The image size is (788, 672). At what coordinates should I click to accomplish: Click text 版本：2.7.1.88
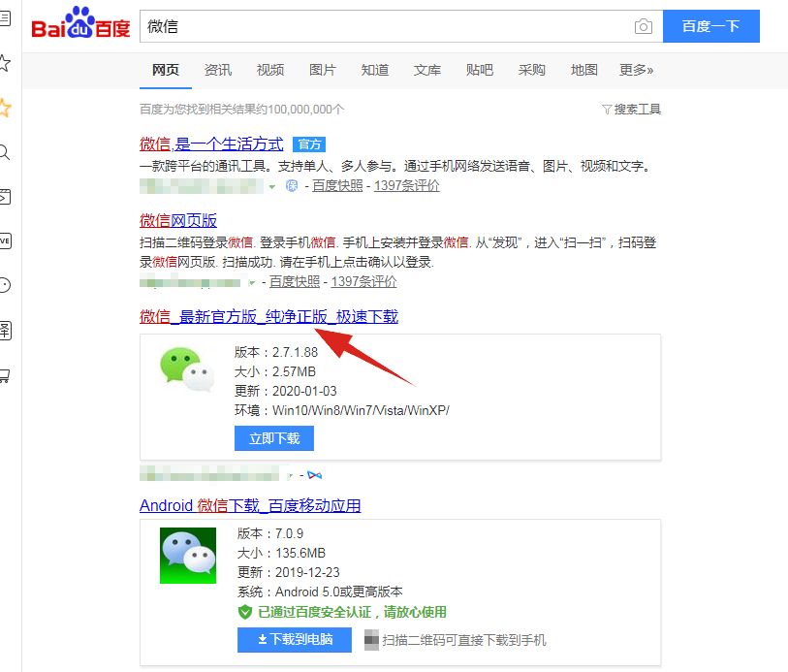pyautogui.click(x=276, y=352)
